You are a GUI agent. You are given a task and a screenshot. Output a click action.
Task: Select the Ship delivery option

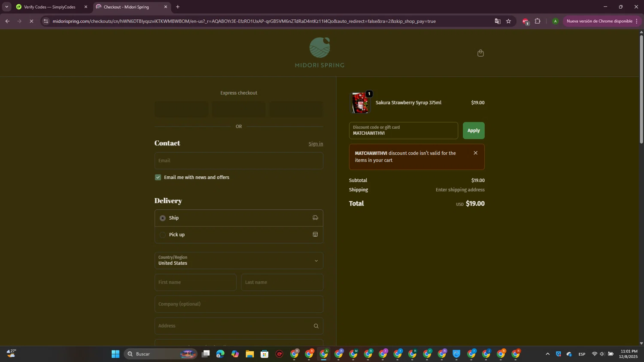coord(163,218)
